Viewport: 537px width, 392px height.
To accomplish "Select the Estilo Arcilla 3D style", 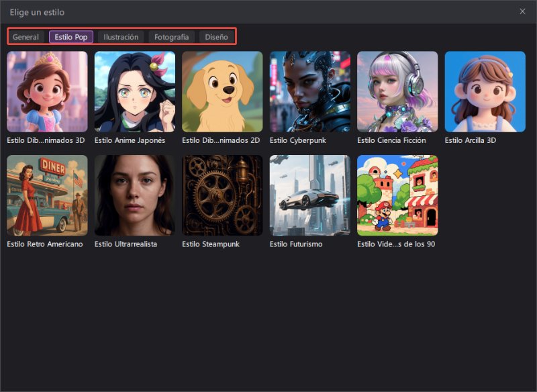I will 485,91.
